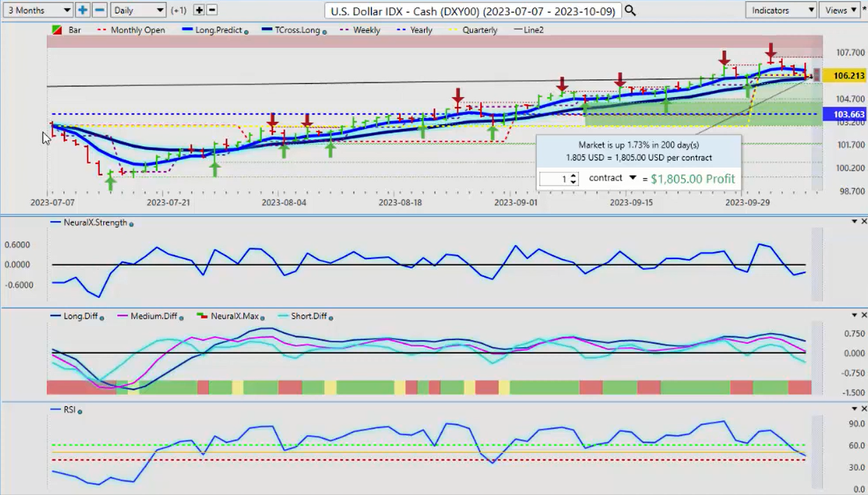The width and height of the screenshot is (868, 495).
Task: Open the 3 Months range dropdown
Action: [x=37, y=10]
